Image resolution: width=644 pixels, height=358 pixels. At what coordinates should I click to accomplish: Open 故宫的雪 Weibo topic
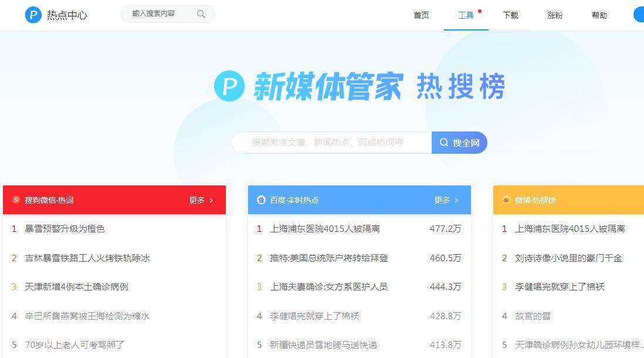[533, 316]
